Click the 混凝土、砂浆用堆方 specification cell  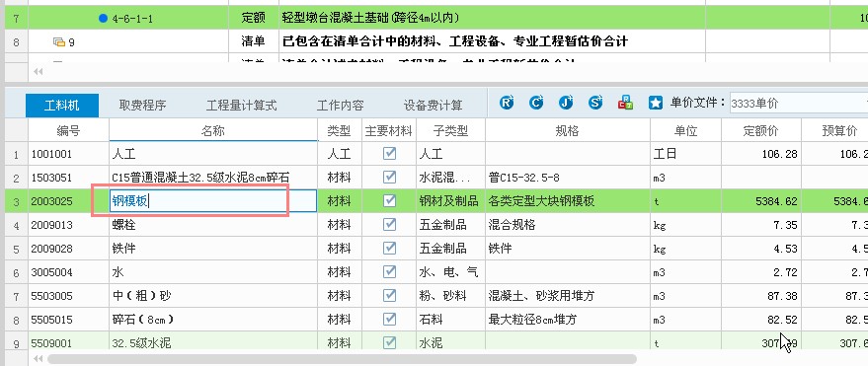(x=568, y=296)
